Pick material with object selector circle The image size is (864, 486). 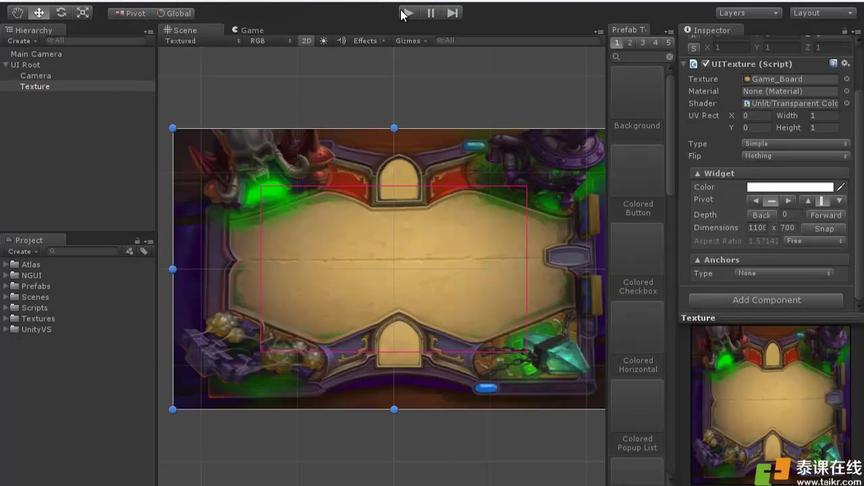[846, 91]
